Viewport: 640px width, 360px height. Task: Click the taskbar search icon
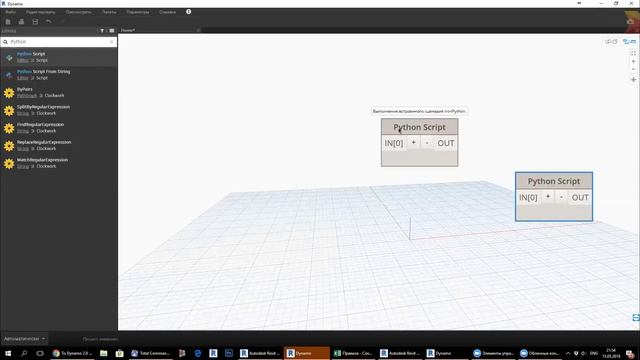[24, 353]
